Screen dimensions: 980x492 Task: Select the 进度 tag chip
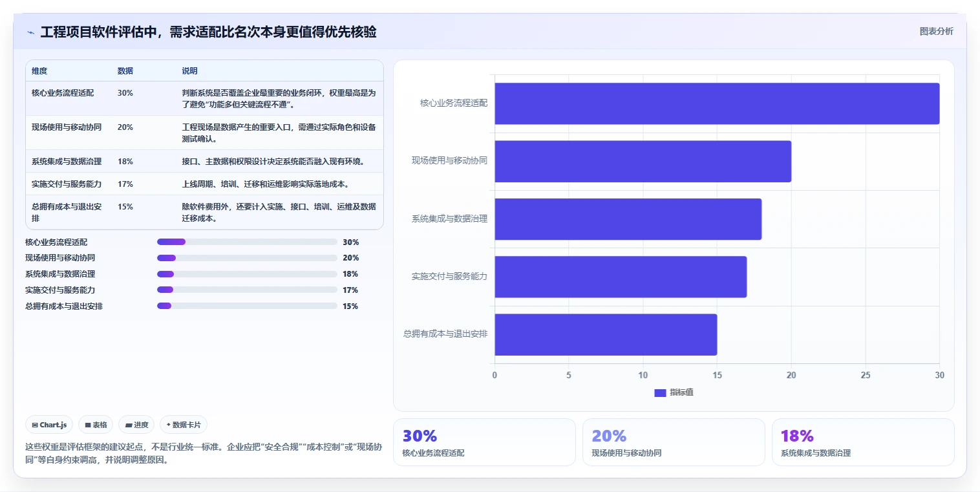click(136, 425)
